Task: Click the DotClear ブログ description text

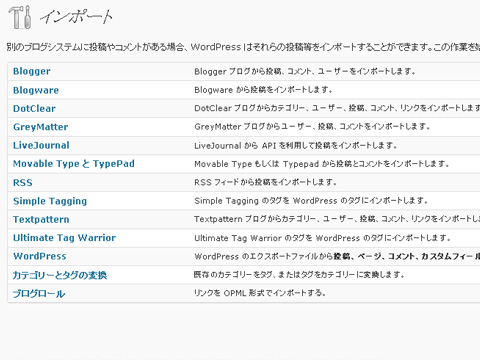Action: [337, 108]
